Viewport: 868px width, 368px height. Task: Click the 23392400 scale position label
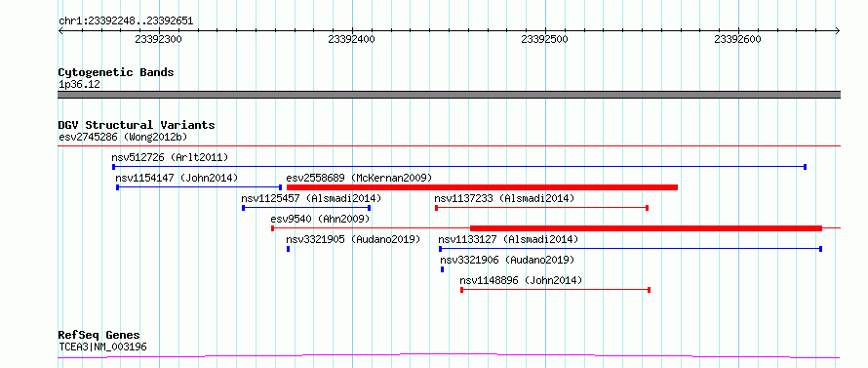[x=351, y=39]
